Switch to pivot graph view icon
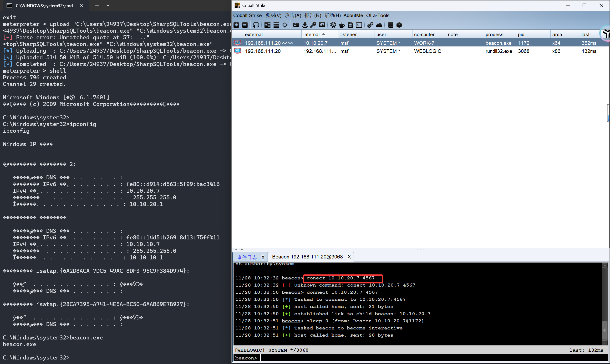Viewport: 610px width, 364px height. pos(267,25)
